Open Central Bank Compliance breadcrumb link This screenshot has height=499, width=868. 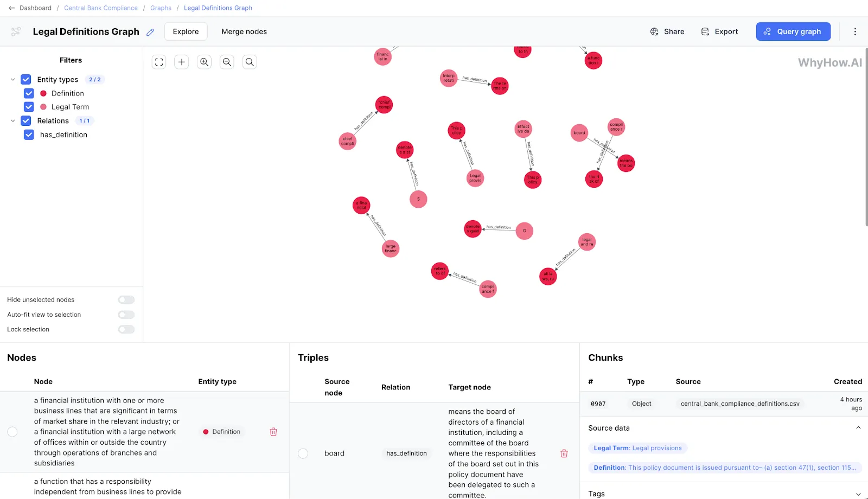[101, 8]
